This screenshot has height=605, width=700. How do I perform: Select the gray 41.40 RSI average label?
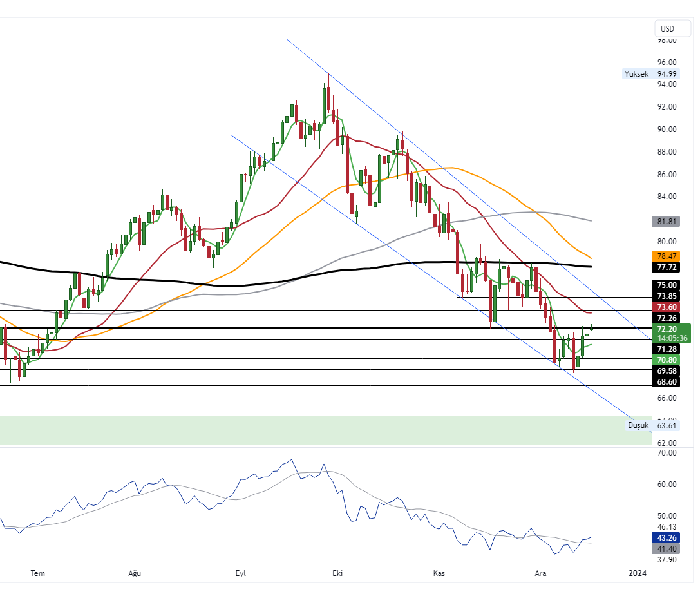666,548
